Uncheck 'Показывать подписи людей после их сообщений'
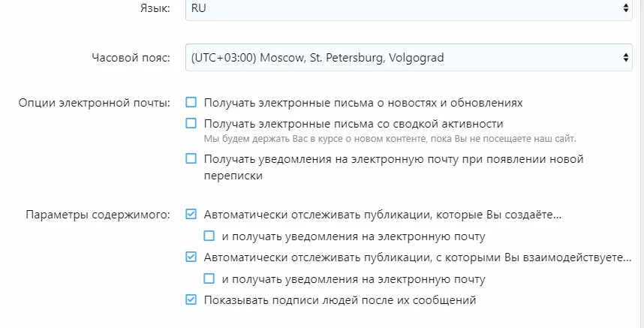 point(191,300)
